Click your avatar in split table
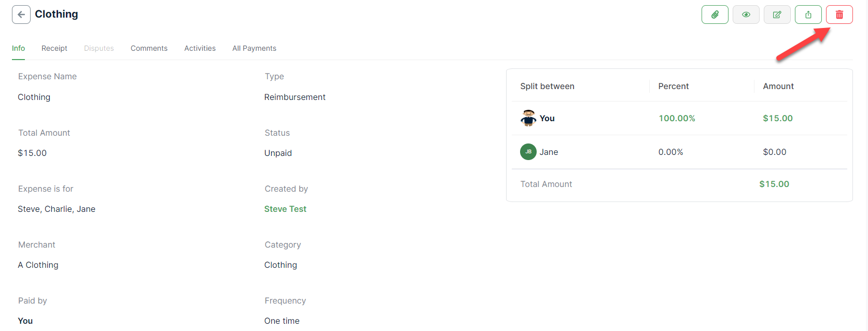The height and width of the screenshot is (331, 868). 528,118
